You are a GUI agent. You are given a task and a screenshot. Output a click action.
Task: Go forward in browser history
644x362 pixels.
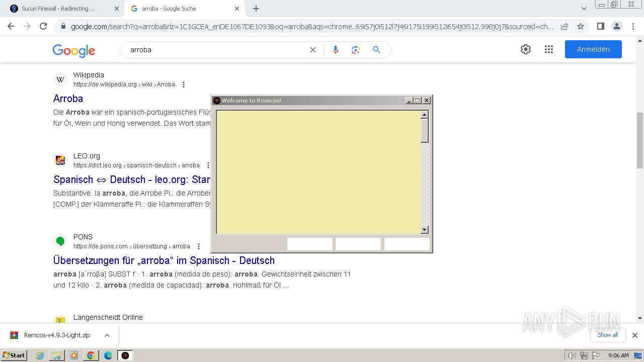pos(27,26)
